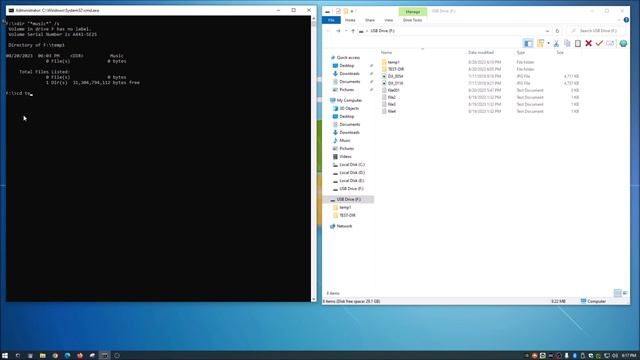Open Quick access in navigation pane
This screenshot has width=640, height=360.
[x=348, y=58]
